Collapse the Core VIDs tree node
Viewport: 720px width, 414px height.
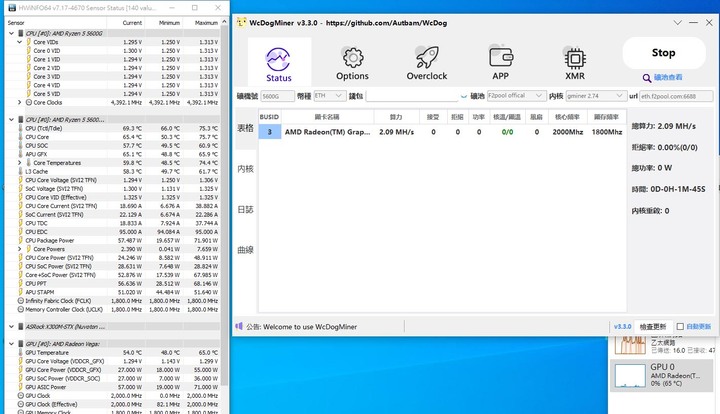pyautogui.click(x=19, y=42)
